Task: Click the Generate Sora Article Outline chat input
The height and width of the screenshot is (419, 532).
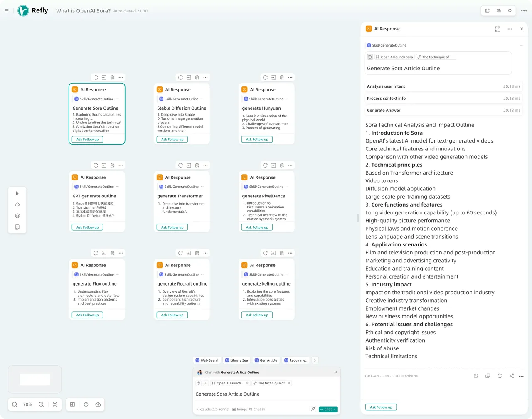Action: (x=266, y=394)
